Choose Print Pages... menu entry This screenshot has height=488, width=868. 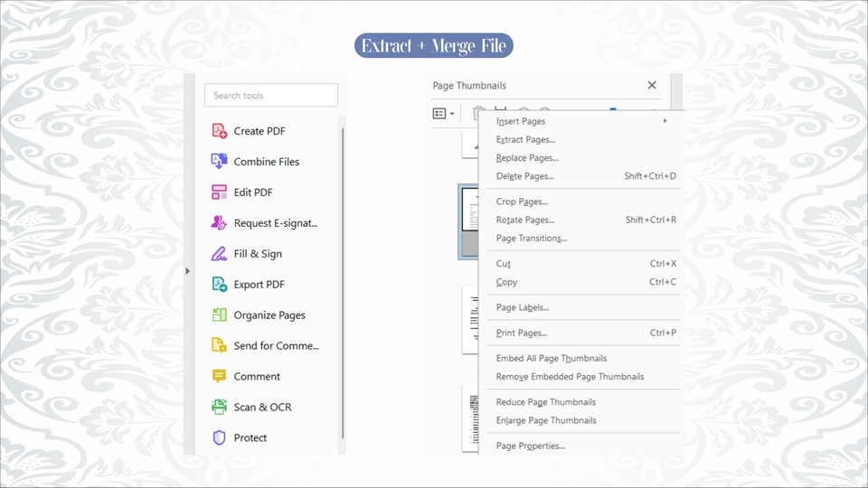[582, 333]
